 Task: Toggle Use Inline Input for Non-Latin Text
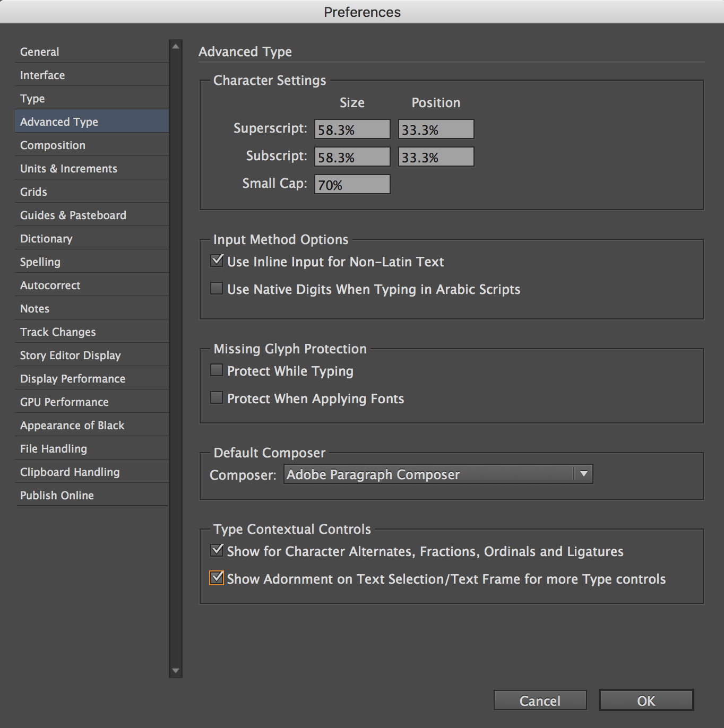tap(217, 261)
